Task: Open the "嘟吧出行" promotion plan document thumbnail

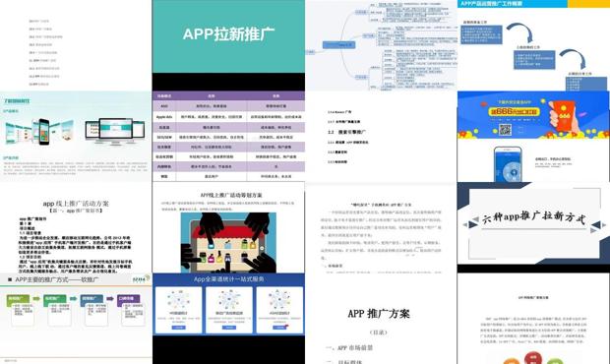Action: (x=381, y=227)
